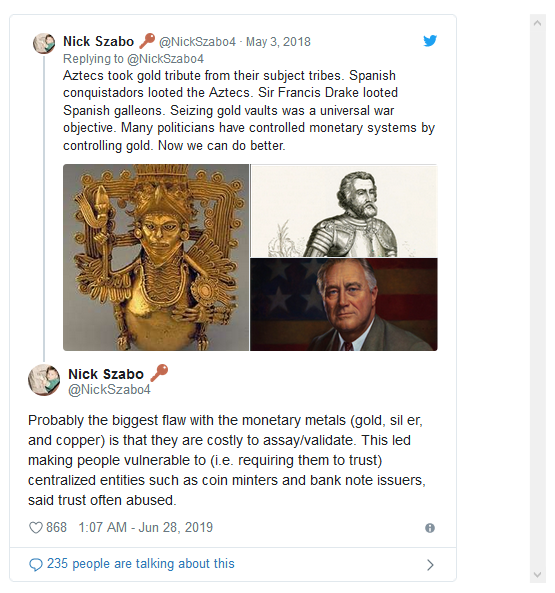Click the @NickSzabo4 handle under main author
Viewport: 555px width, 593px height.
[x=109, y=390]
